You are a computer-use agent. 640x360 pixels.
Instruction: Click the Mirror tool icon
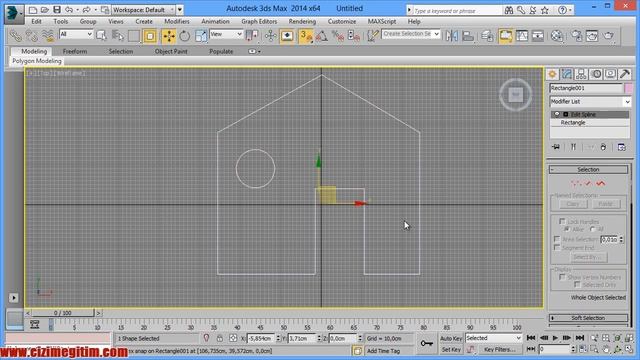click(x=451, y=36)
